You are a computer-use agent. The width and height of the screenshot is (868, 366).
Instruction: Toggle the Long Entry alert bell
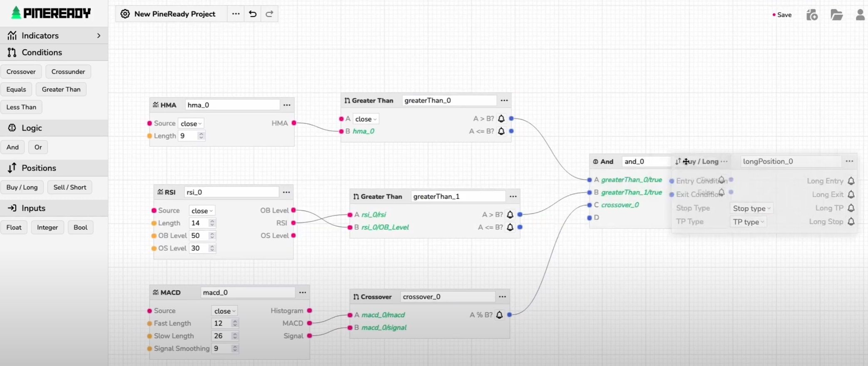click(x=851, y=181)
